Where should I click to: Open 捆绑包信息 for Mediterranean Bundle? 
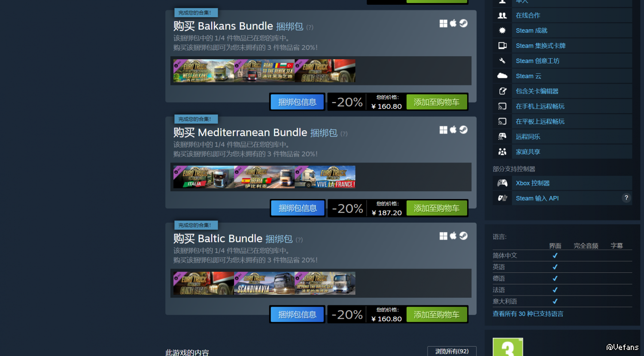pyautogui.click(x=298, y=208)
